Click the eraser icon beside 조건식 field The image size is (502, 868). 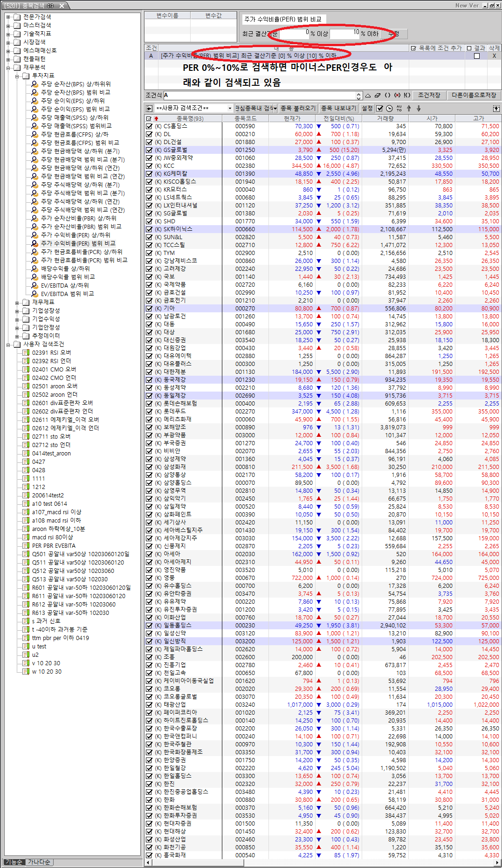[x=378, y=95]
